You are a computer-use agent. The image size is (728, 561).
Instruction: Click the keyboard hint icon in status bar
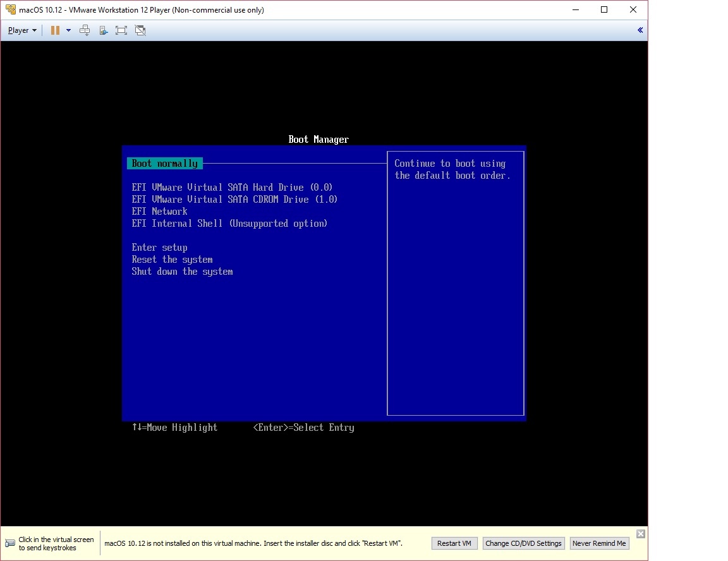pyautogui.click(x=9, y=543)
